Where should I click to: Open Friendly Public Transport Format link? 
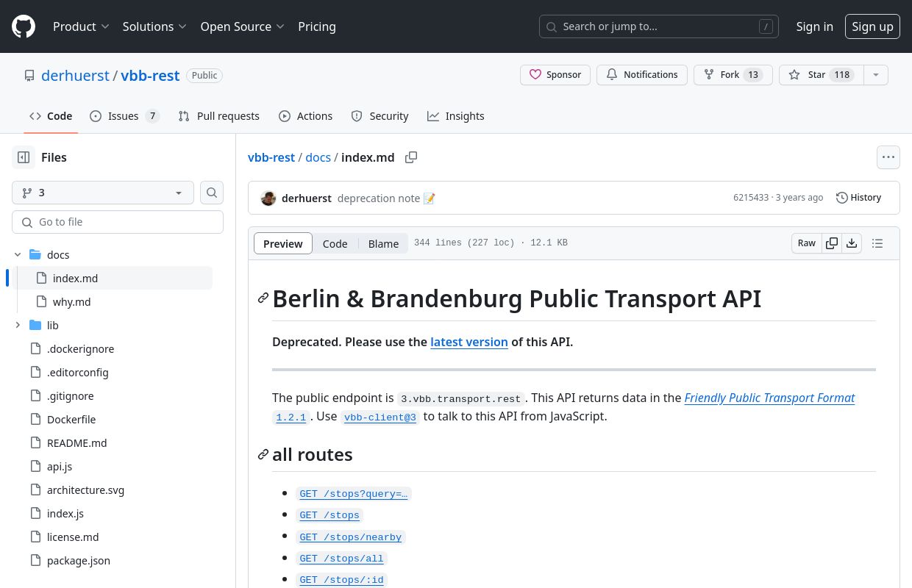[769, 398]
